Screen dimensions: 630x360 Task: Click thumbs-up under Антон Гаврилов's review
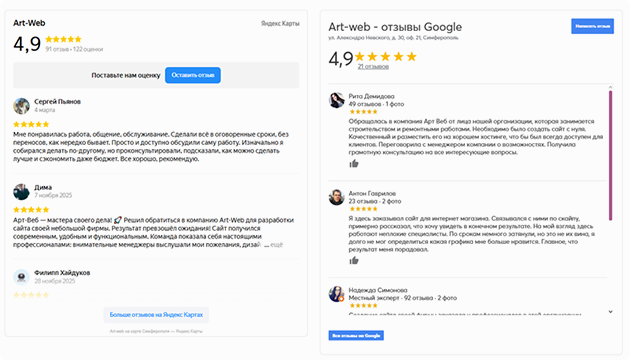tap(354, 261)
